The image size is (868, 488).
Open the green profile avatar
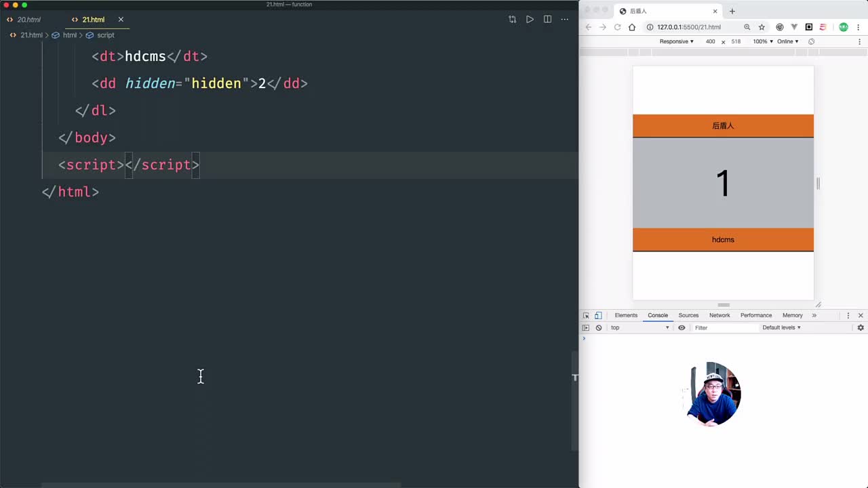844,27
